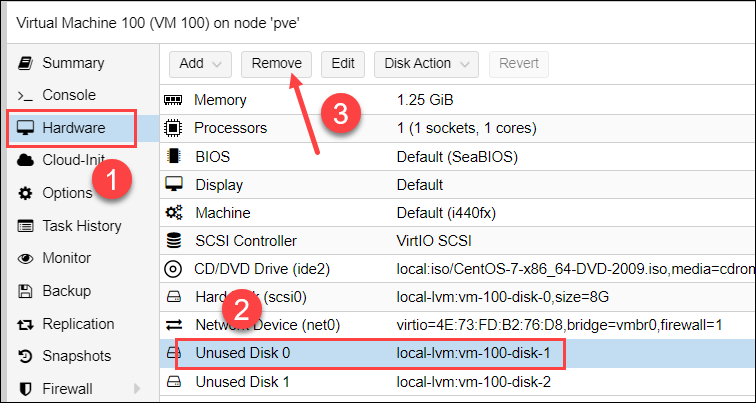
Task: Click the Display monitor icon
Action: point(173,185)
